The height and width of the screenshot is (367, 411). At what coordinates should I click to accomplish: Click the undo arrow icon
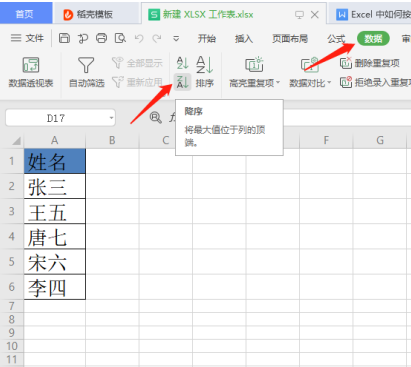coord(139,39)
